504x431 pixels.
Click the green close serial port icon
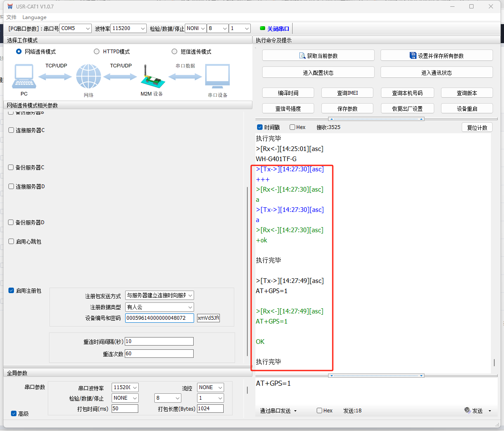(x=263, y=28)
